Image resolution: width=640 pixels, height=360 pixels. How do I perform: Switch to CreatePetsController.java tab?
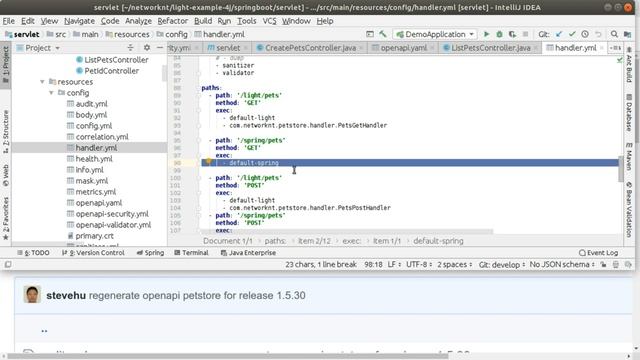coord(310,48)
